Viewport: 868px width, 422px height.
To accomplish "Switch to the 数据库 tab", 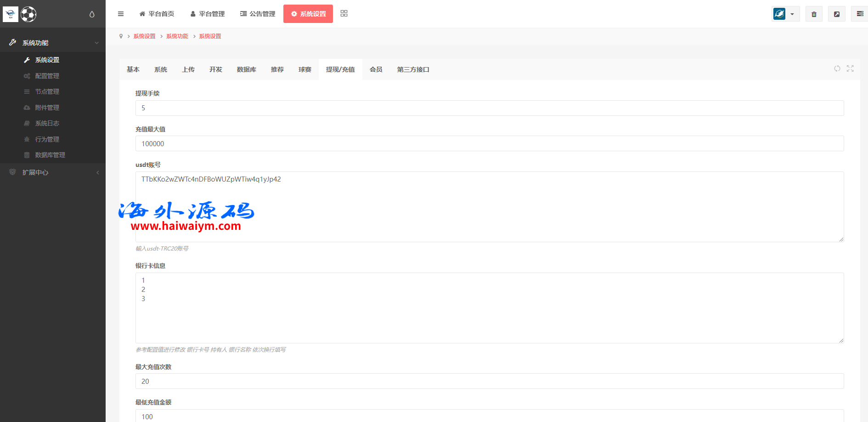I will [246, 69].
